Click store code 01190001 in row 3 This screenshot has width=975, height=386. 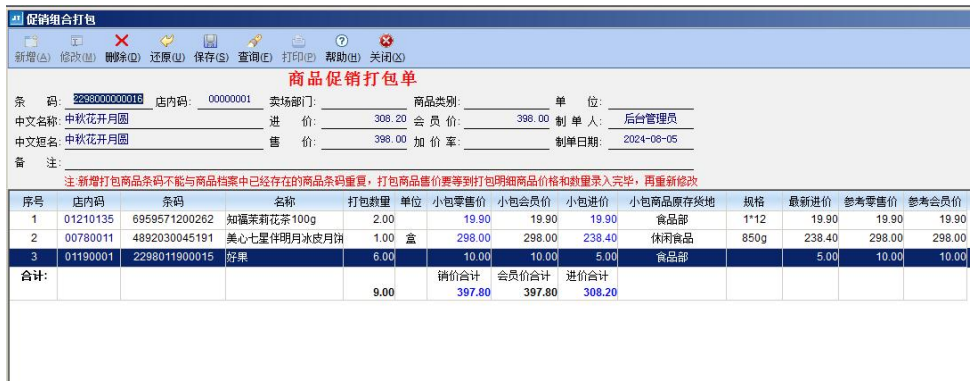pos(89,257)
